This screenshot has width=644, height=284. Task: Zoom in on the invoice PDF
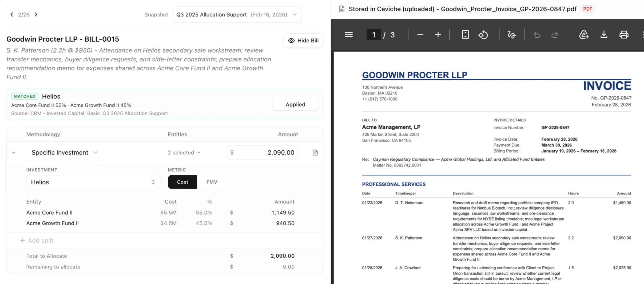coord(438,34)
